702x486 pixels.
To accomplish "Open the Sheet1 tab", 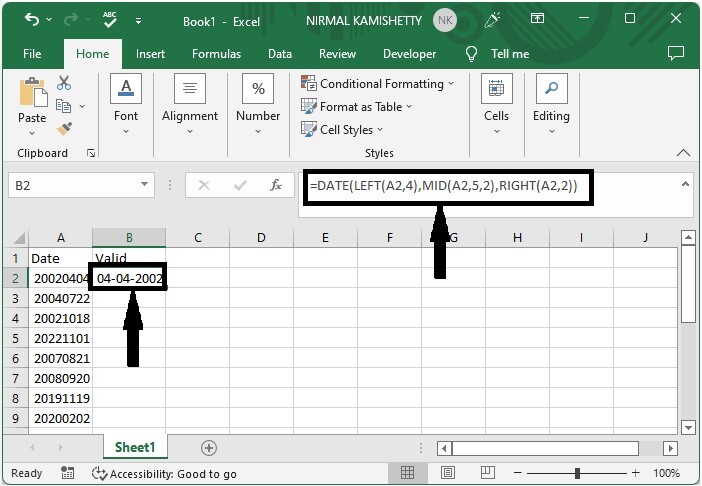I will pos(135,447).
